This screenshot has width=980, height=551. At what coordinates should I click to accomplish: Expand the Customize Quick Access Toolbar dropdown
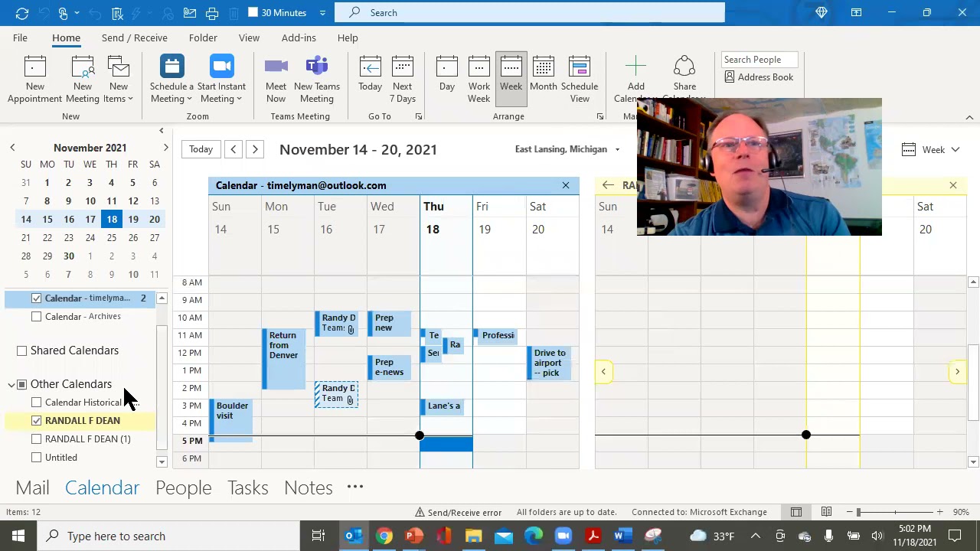[x=322, y=13]
